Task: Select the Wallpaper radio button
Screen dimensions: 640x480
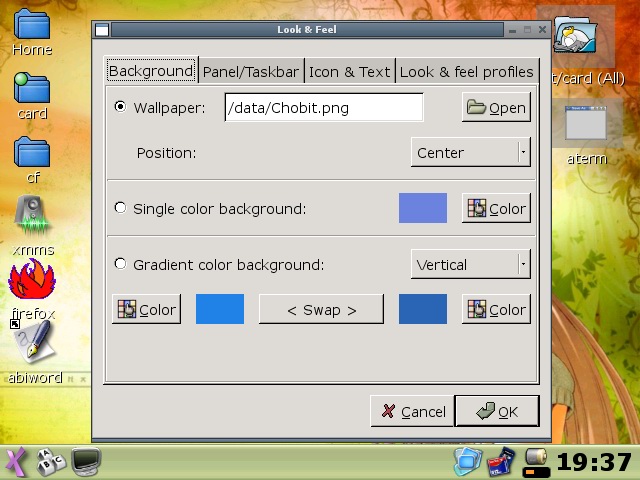Action: point(121,107)
